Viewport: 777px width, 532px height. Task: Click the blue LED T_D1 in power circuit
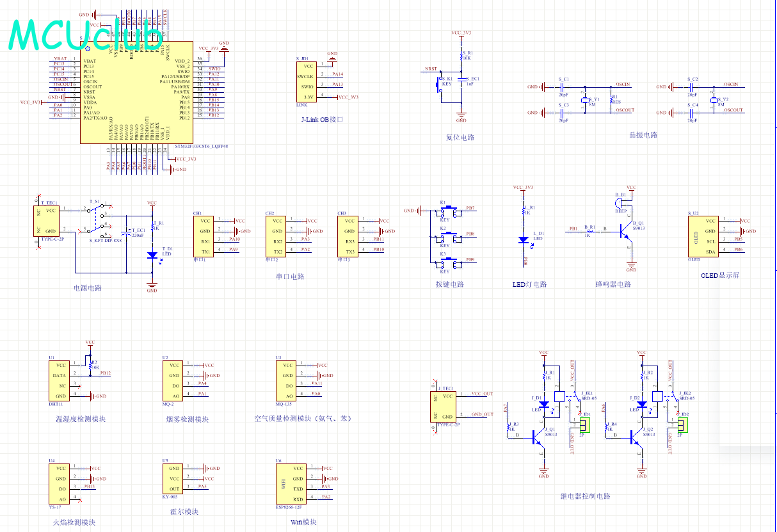(x=152, y=255)
